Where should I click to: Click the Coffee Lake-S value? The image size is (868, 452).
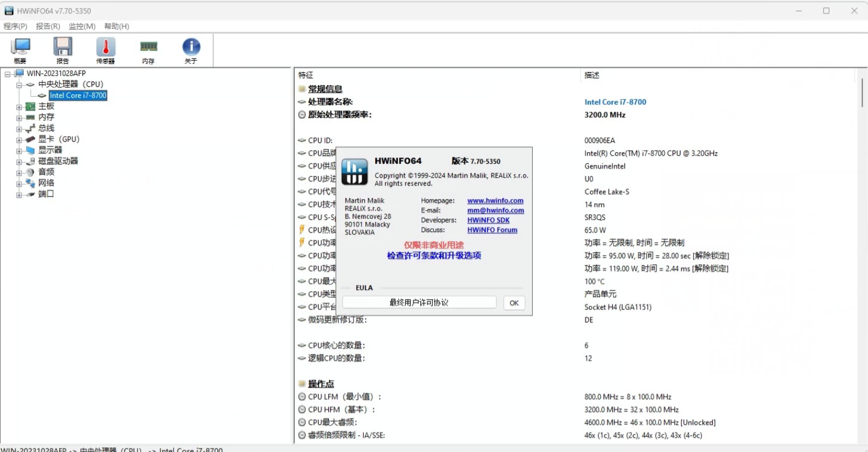tap(607, 192)
